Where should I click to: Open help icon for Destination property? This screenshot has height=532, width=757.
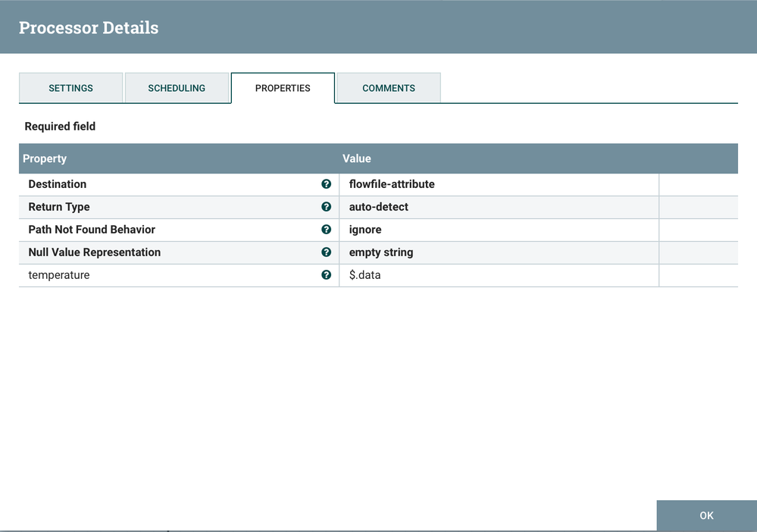pos(327,184)
